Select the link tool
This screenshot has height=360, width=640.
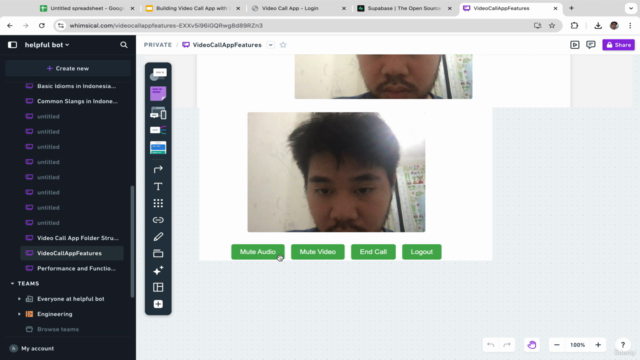(158, 220)
